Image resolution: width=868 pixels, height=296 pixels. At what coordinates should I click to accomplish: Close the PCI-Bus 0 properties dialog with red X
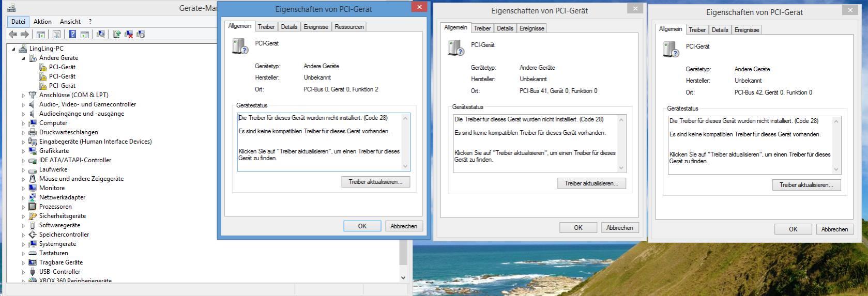tap(419, 7)
